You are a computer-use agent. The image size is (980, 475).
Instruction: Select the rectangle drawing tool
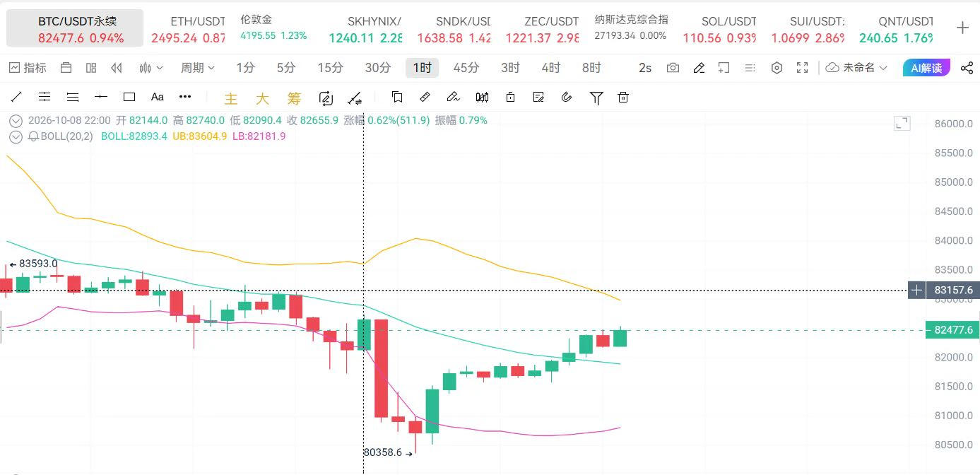tap(129, 97)
